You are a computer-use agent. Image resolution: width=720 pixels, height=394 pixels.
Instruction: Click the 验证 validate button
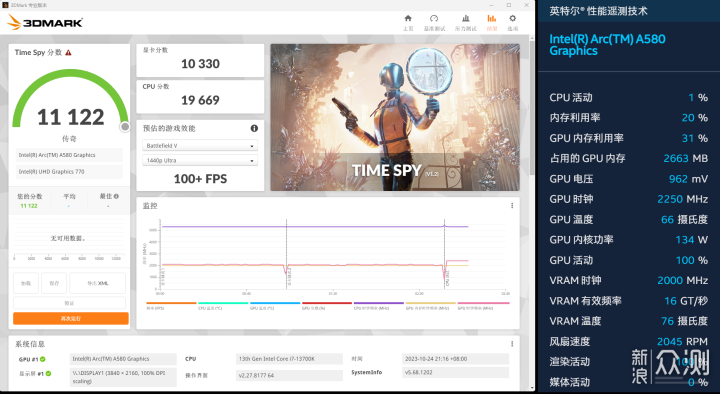[69, 303]
